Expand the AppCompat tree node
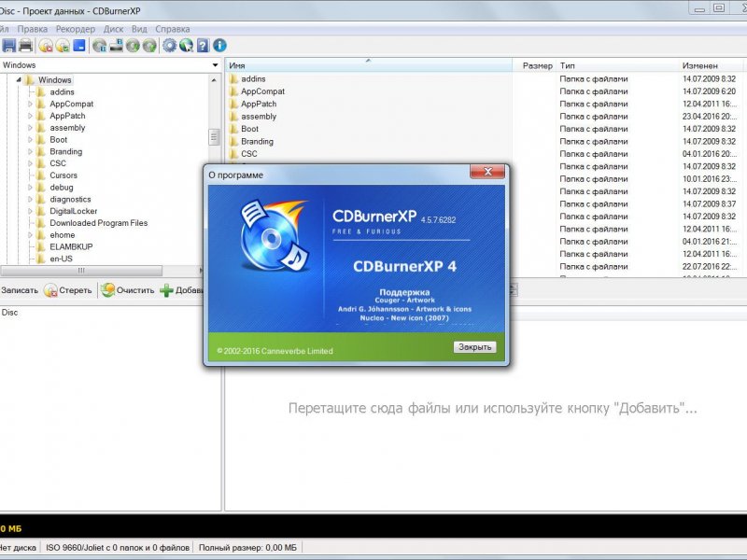Screen dimensions: 747x560 coord(30,104)
